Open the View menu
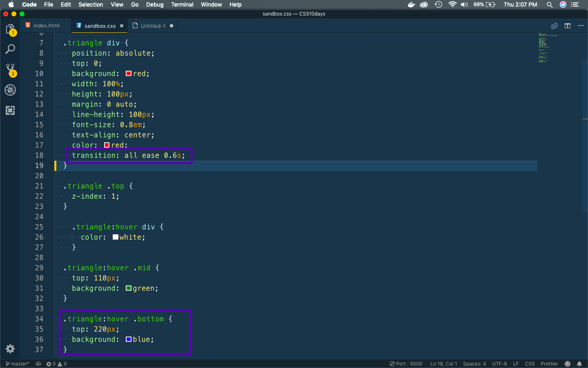 (117, 4)
